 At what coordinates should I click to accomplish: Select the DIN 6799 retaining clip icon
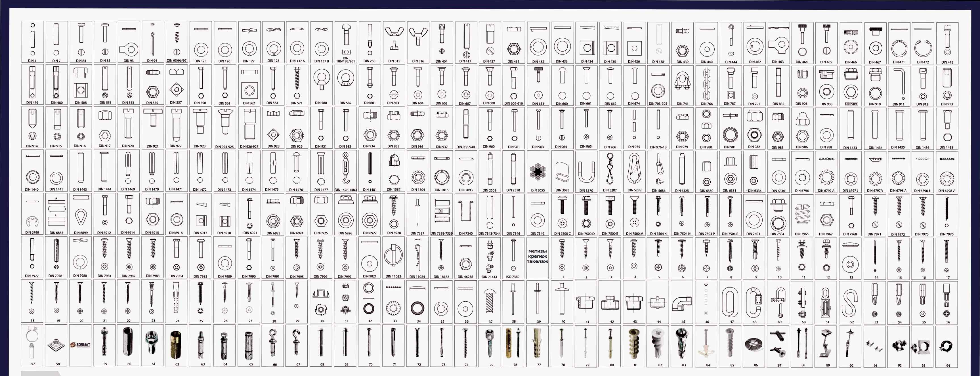(x=32, y=221)
